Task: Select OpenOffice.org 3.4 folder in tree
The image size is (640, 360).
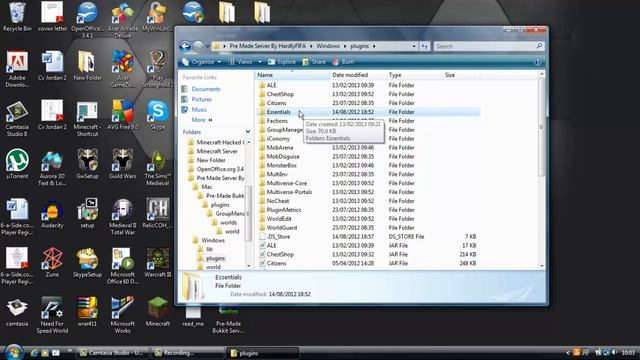Action: pos(220,169)
